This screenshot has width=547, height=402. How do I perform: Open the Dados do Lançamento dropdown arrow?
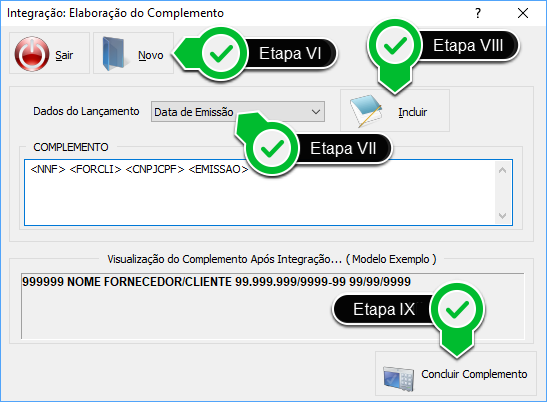point(316,112)
